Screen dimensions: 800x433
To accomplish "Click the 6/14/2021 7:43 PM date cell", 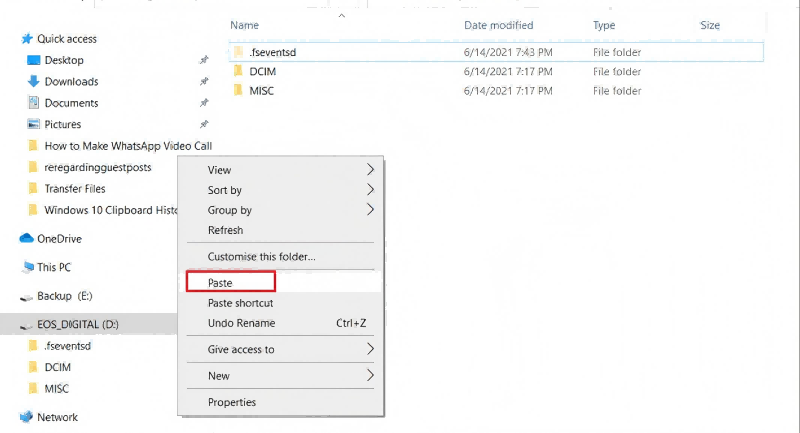I will [x=508, y=52].
